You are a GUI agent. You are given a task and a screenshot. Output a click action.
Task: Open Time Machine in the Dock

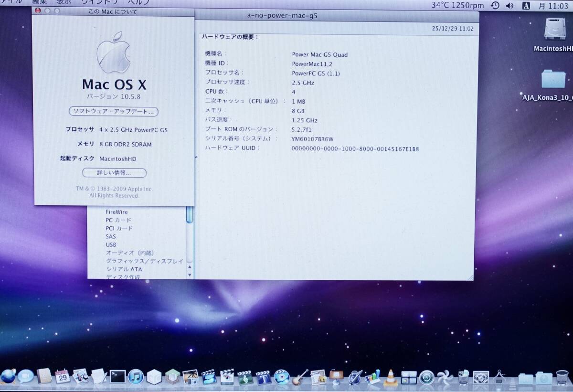pos(426,377)
